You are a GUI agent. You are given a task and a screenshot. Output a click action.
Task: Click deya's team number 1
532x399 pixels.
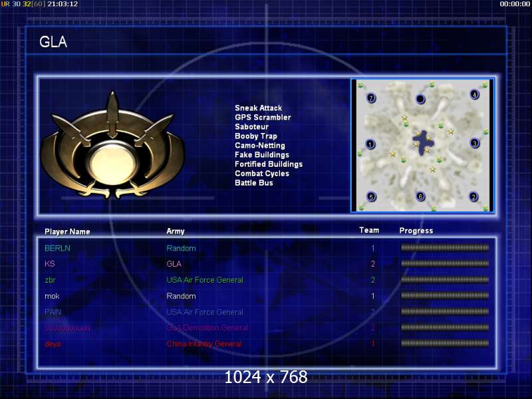373,344
